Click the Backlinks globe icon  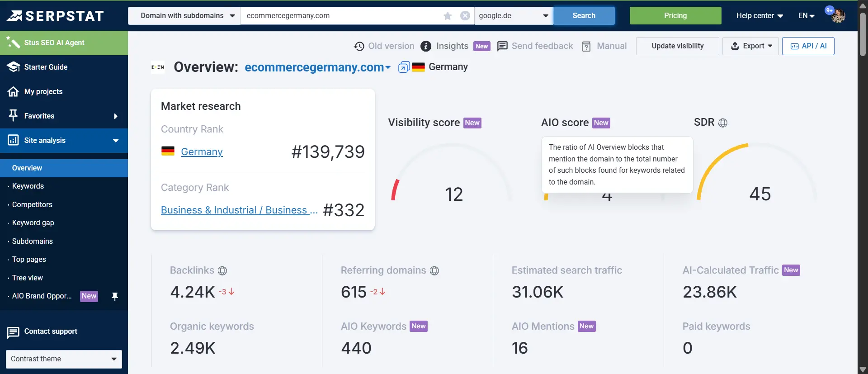pyautogui.click(x=222, y=271)
